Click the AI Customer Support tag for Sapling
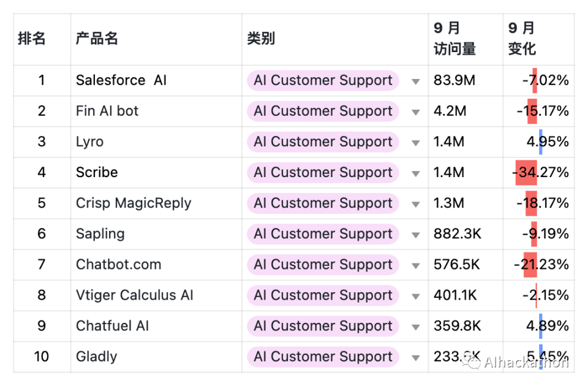The width and height of the screenshot is (588, 386). click(x=323, y=234)
